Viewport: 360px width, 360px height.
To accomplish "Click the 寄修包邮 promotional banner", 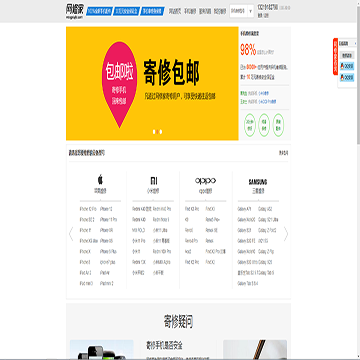I will [x=152, y=83].
